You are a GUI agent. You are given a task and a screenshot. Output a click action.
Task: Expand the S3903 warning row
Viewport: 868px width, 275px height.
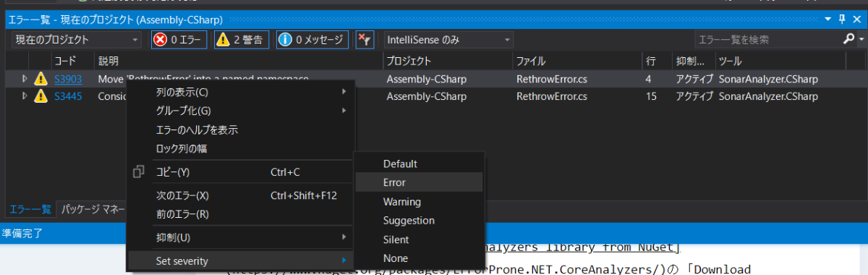click(25, 78)
